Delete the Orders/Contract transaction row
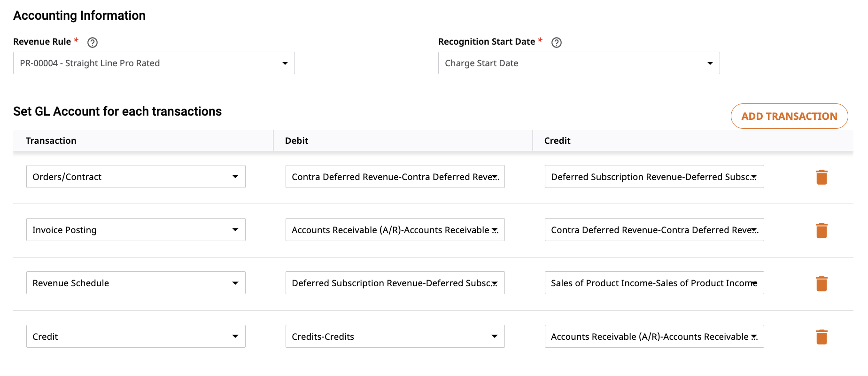This screenshot has height=376, width=868. (821, 177)
